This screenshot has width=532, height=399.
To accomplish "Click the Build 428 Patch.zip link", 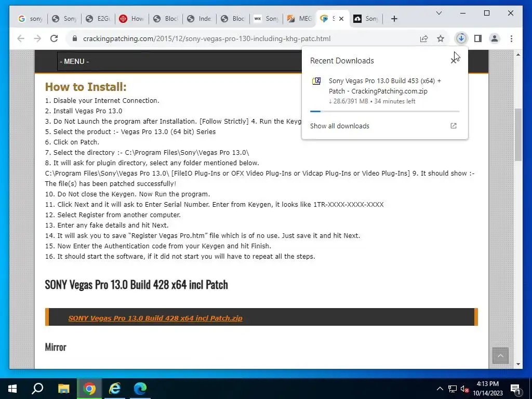I will (155, 318).
